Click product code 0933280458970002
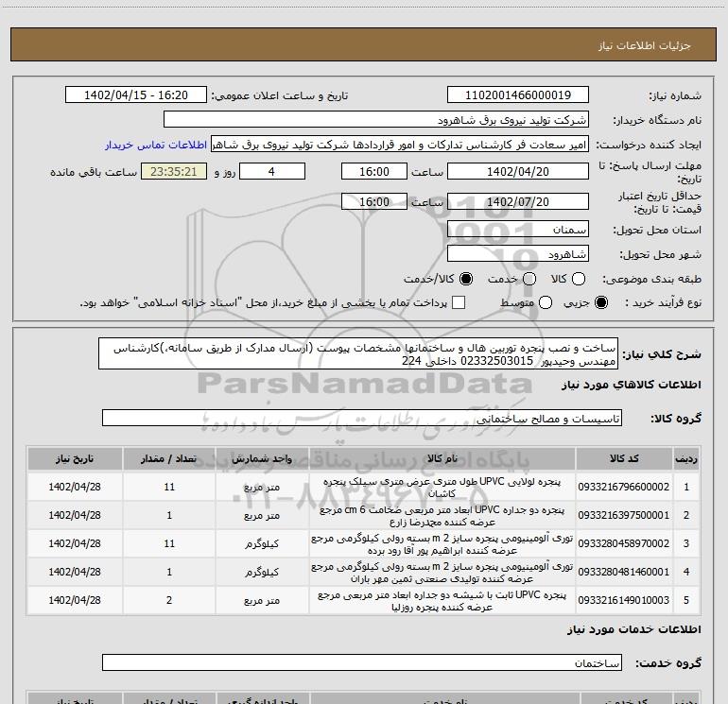728x704 pixels. (x=624, y=543)
